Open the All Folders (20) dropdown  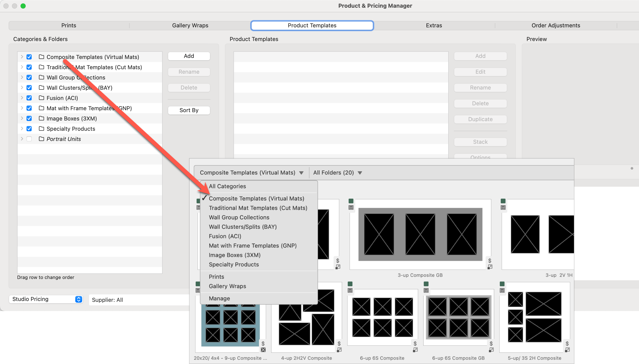pos(337,173)
